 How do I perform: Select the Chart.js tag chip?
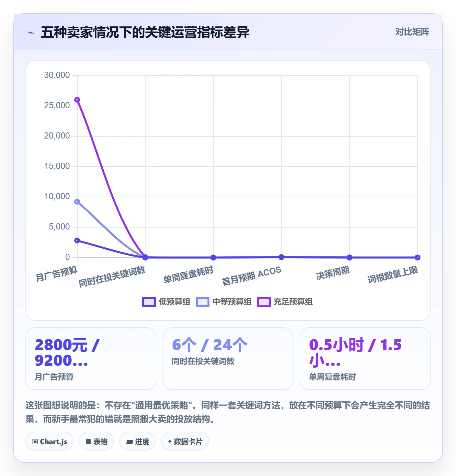click(50, 441)
